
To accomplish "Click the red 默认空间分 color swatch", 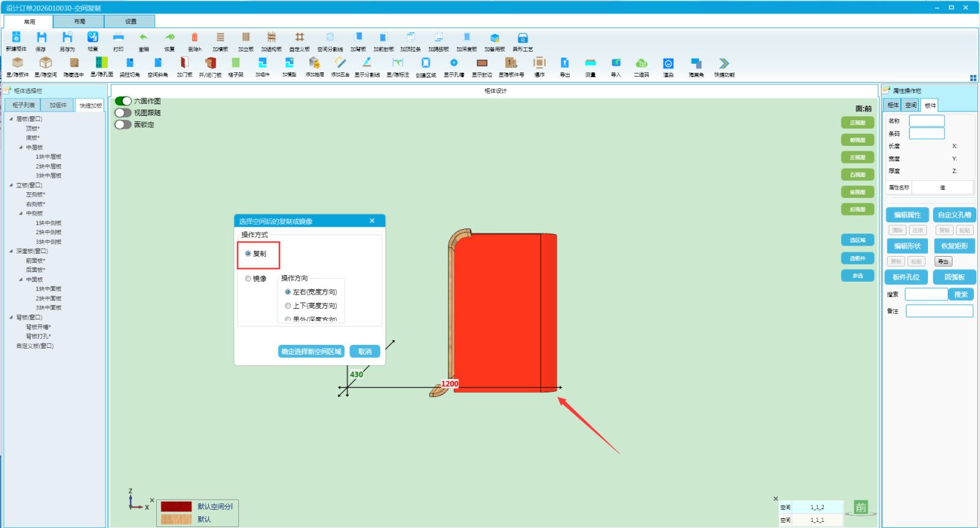I will pos(176,507).
